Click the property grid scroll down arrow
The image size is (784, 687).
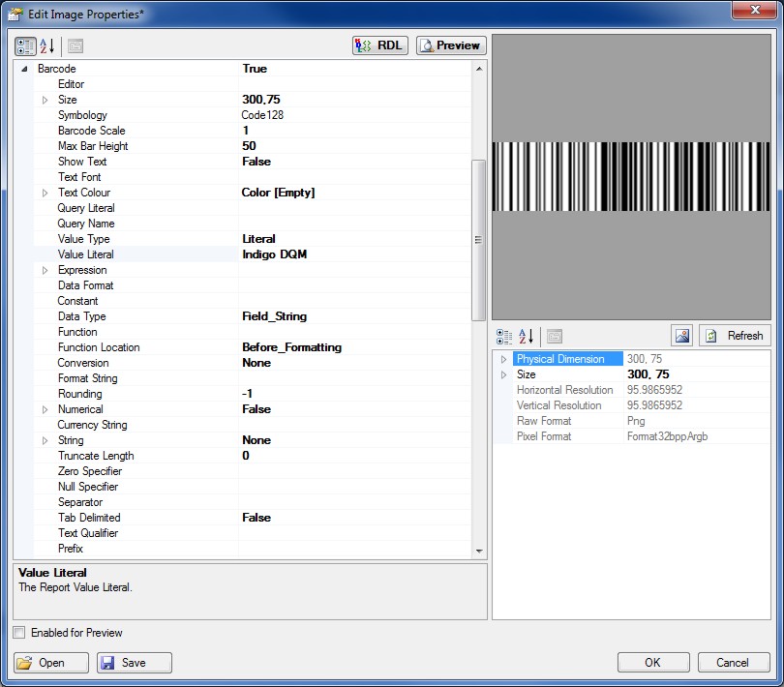click(479, 551)
